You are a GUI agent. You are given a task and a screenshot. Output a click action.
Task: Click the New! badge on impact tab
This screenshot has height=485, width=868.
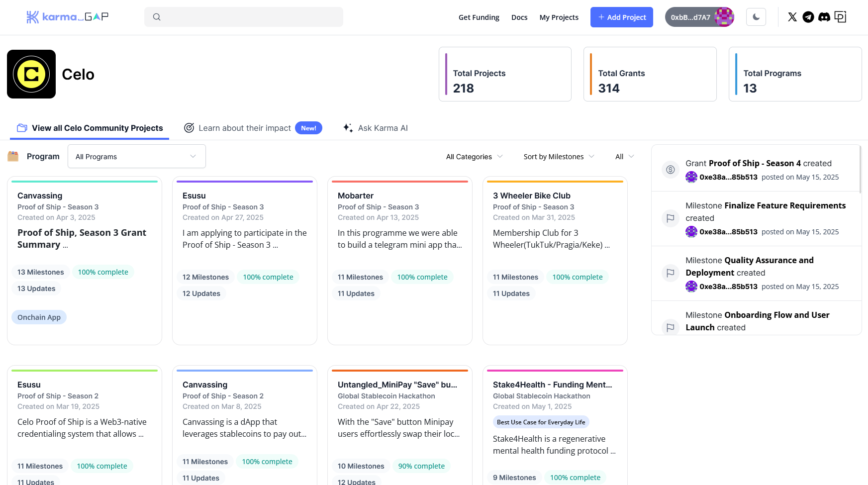[x=308, y=128]
